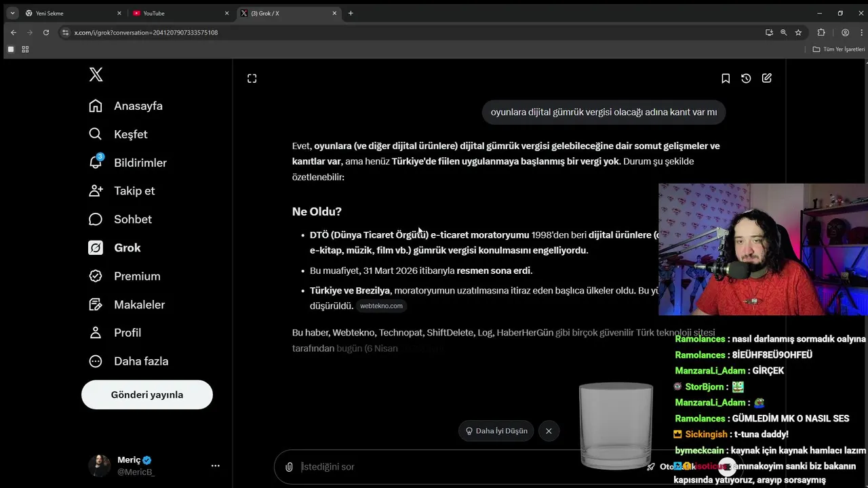Click the streamer webcam overlay

pos(763,249)
